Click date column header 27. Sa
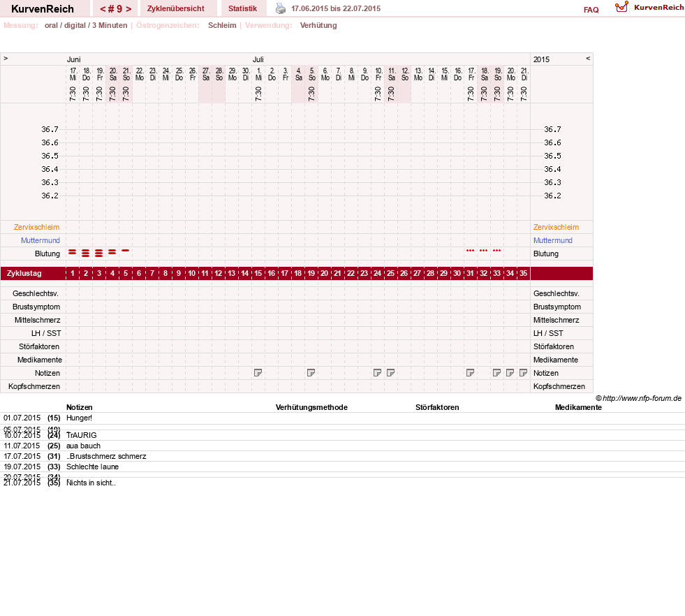685x616 pixels. [x=206, y=74]
